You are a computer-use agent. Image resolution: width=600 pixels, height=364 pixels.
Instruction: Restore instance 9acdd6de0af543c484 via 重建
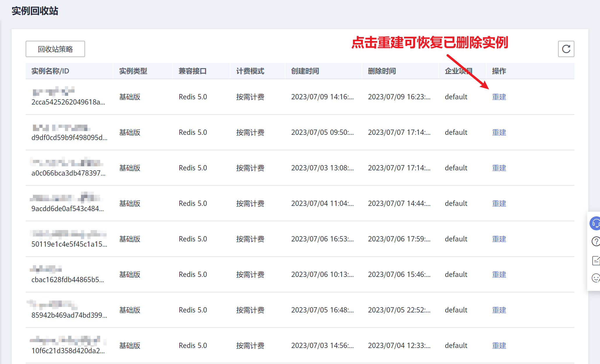(499, 204)
